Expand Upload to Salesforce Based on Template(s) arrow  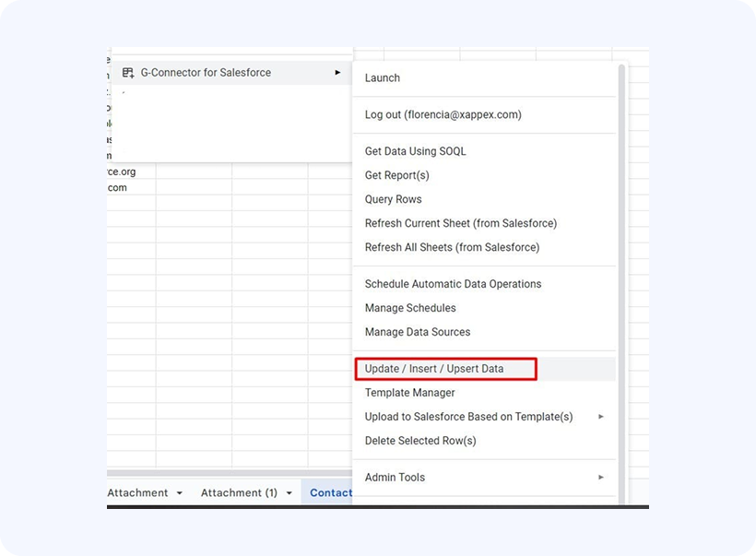[600, 417]
